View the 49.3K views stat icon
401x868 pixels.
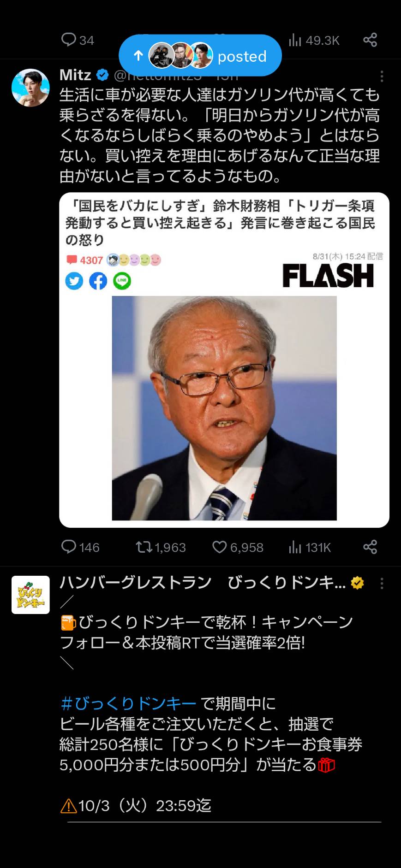[295, 40]
